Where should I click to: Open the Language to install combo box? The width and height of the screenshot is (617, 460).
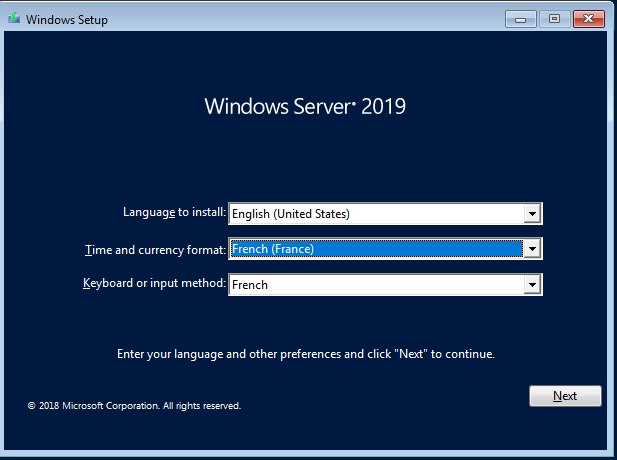(385, 214)
